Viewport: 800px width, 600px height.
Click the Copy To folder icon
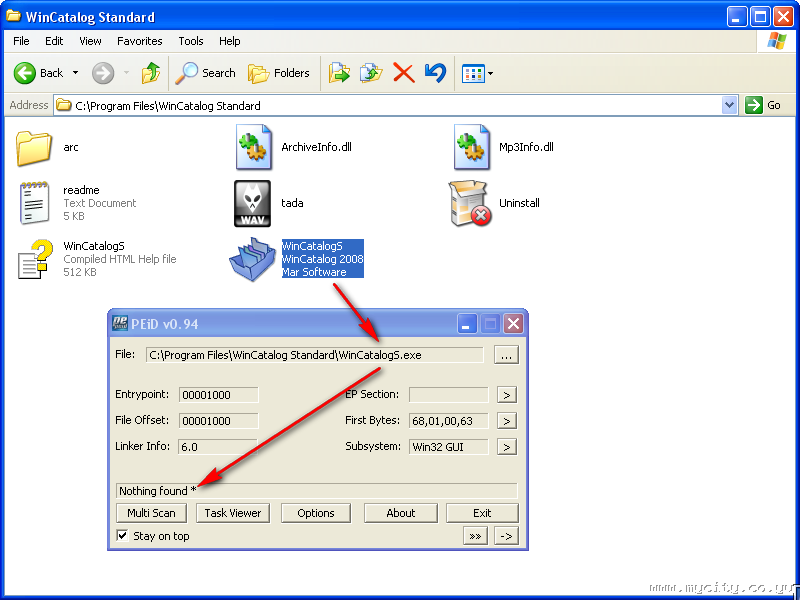[371, 73]
